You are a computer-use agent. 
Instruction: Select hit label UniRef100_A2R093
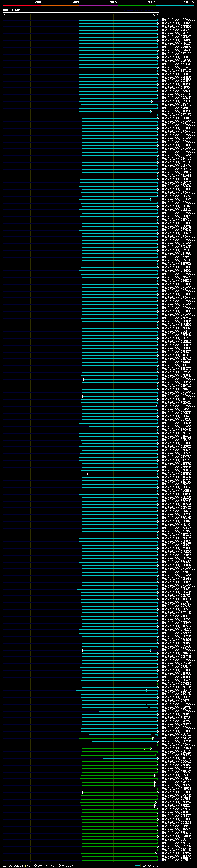[176, 483]
